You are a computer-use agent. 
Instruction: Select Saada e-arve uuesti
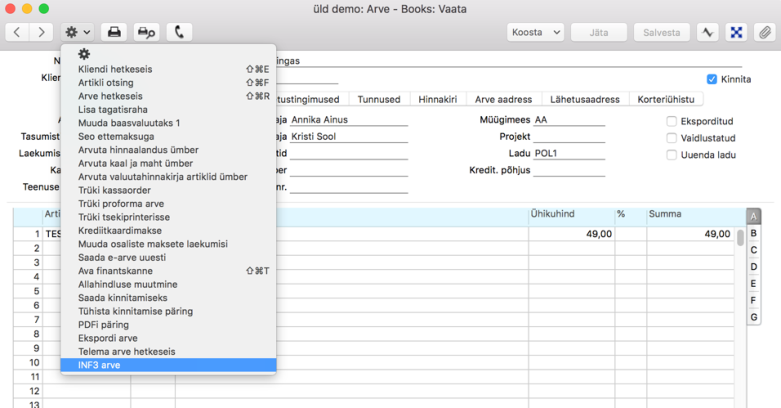[168, 258]
